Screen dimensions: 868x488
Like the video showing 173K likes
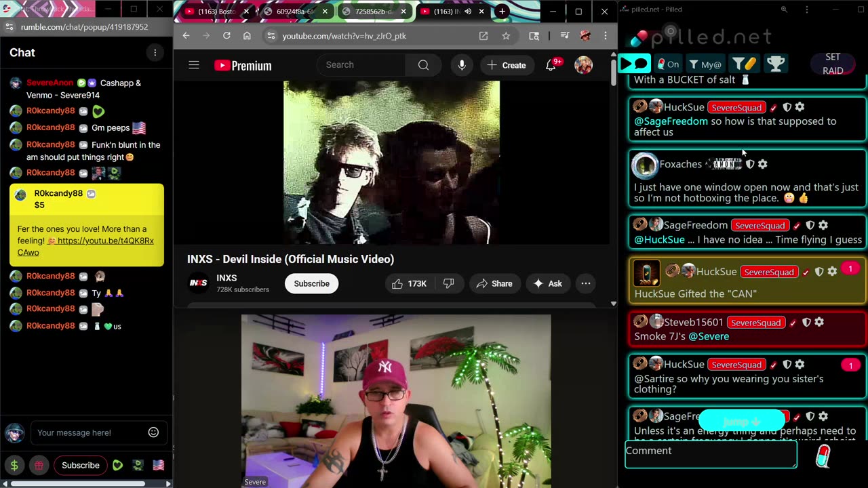[409, 283]
